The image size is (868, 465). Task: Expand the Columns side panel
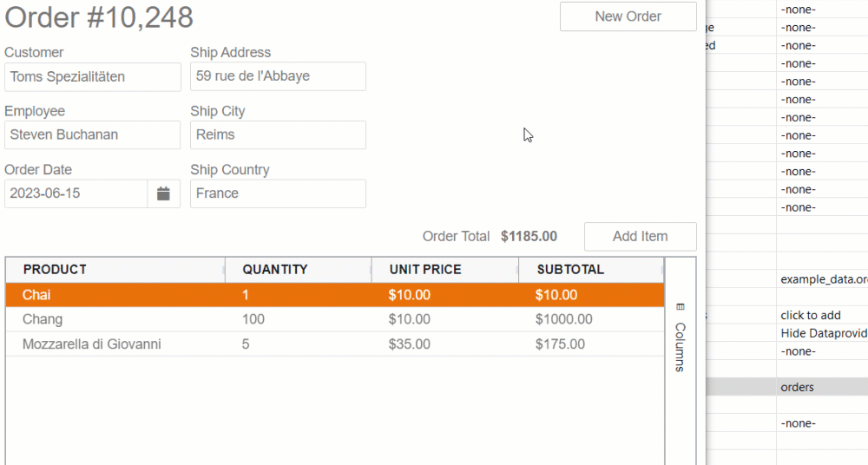tap(681, 346)
